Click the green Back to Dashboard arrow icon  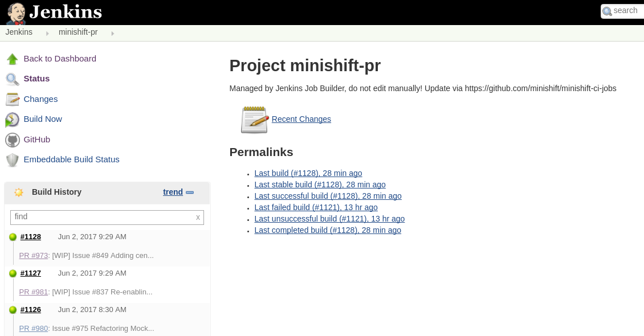tap(13, 59)
